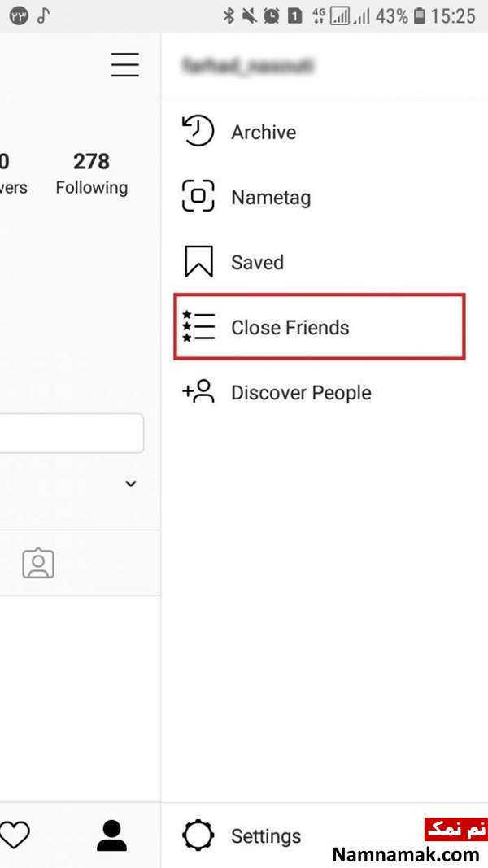Tap the starred list Close Friends icon
Screen dimensions: 488x868
[198, 326]
